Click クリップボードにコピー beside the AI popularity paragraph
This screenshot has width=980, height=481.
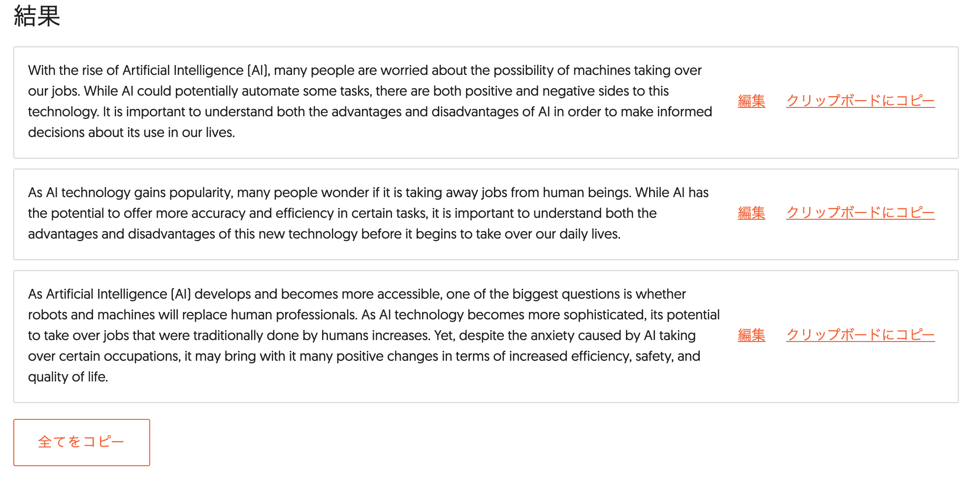tap(861, 213)
